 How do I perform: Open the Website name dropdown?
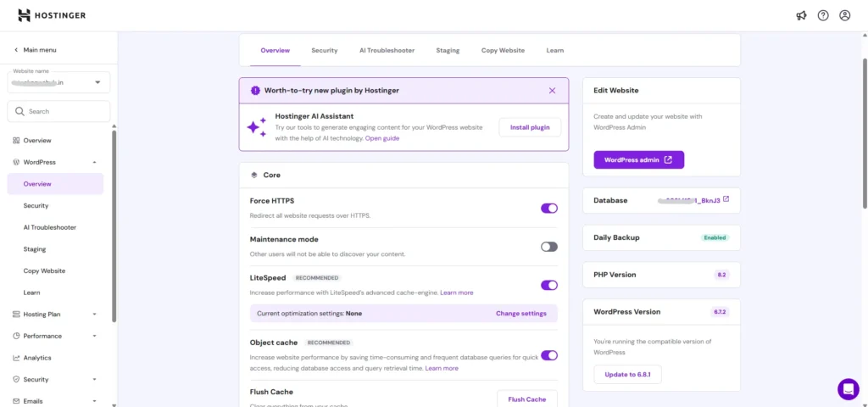click(58, 82)
